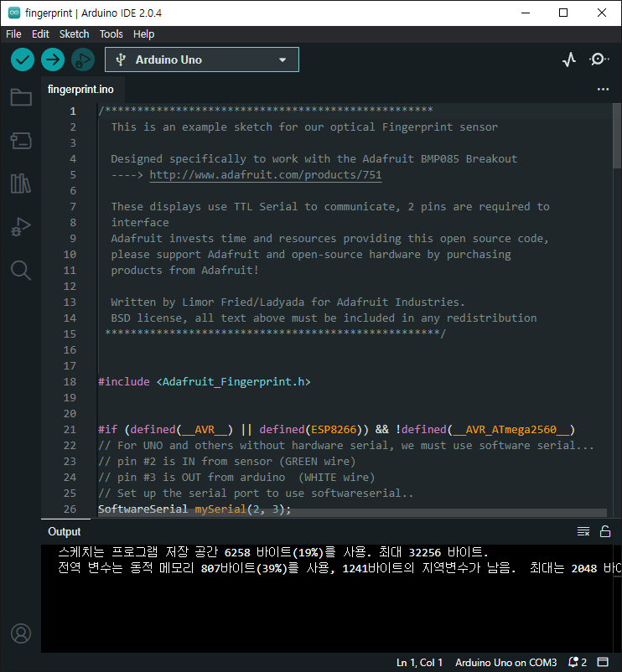The height and width of the screenshot is (672, 622).
Task: Click the 'BSD license' comment line
Action: click(324, 318)
